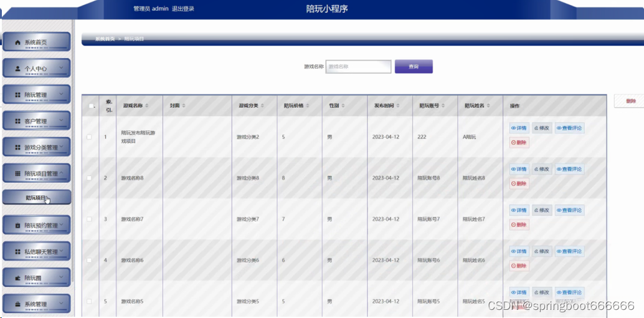This screenshot has width=644, height=318.
Task: Click 删除 for the 游戏名称8 row
Action: pos(519,184)
